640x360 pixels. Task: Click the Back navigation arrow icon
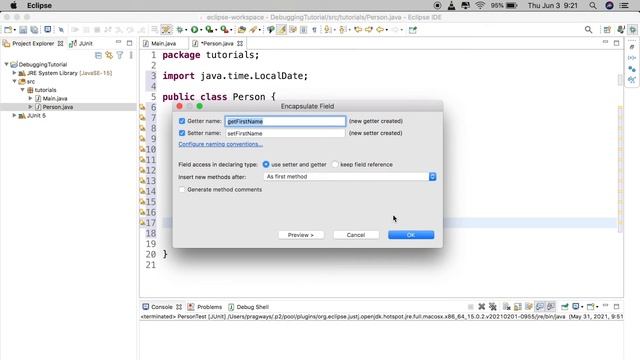point(380,29)
